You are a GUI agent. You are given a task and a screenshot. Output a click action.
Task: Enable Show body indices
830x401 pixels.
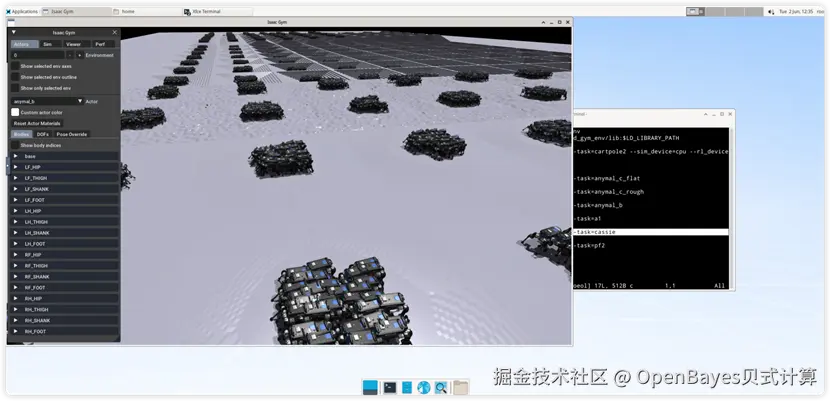(15, 145)
